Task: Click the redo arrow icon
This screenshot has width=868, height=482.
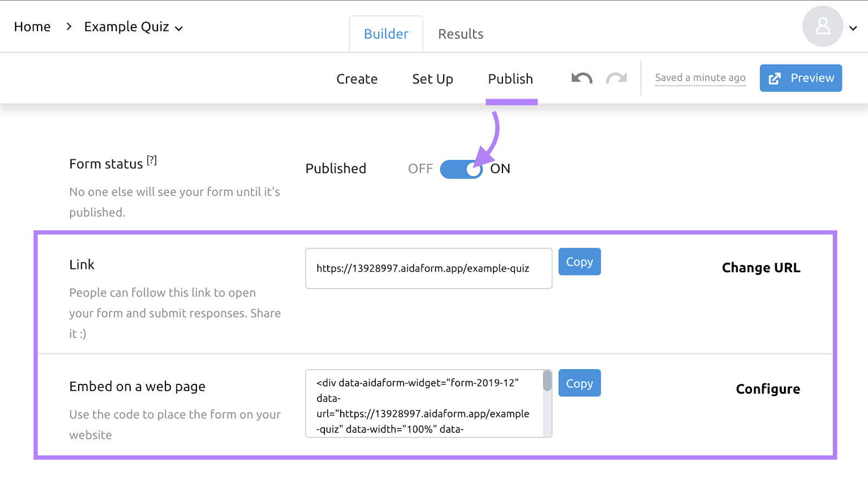Action: pos(616,79)
